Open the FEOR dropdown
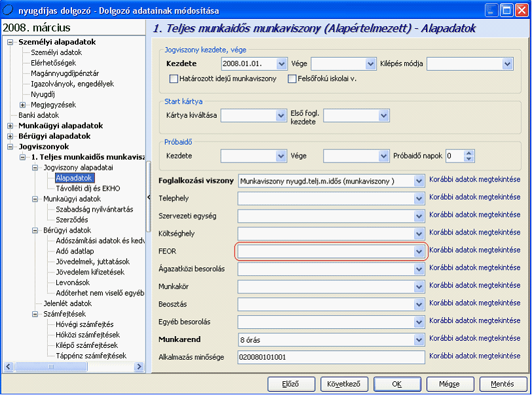This screenshot has height=395, width=532. pos(419,252)
